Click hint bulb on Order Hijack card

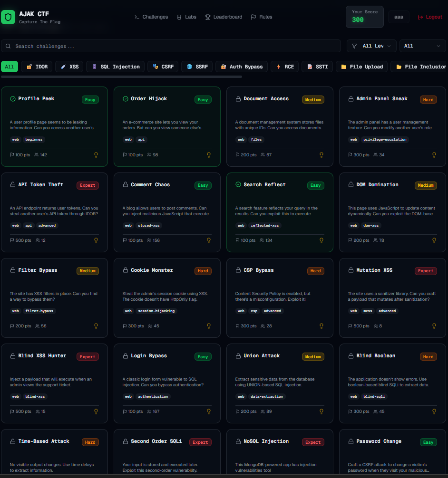pos(209,155)
